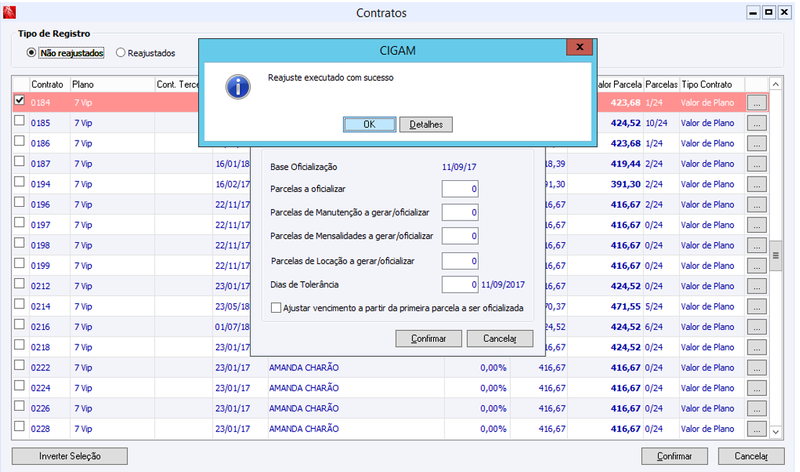Open ellipsis button for contract 0228
Viewport: 800px width, 472px height.
[757, 429]
